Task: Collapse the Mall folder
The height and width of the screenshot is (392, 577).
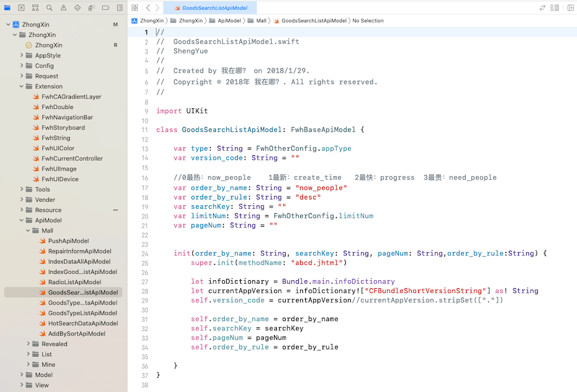Action: coord(28,231)
